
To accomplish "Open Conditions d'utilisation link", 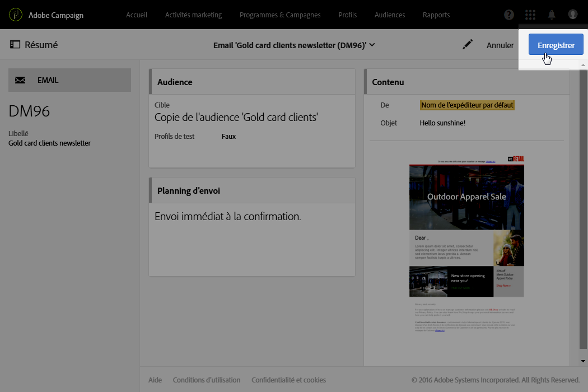I will coord(207,380).
